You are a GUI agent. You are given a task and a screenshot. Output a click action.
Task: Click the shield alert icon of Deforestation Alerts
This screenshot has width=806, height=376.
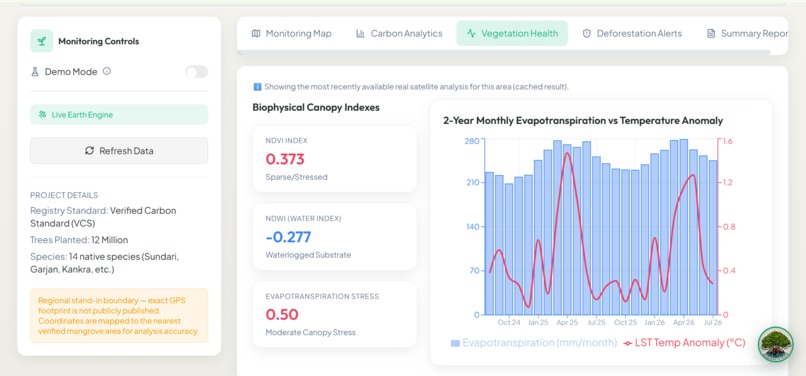(x=587, y=33)
